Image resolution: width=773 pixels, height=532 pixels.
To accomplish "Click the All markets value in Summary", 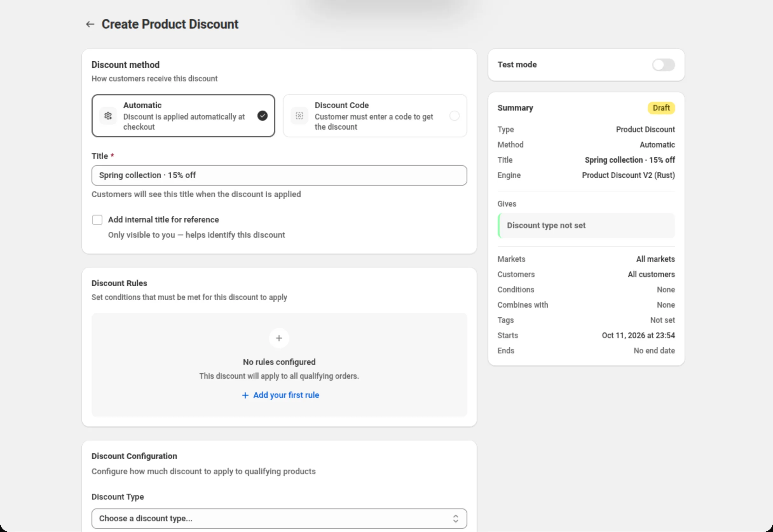I will click(x=655, y=259).
